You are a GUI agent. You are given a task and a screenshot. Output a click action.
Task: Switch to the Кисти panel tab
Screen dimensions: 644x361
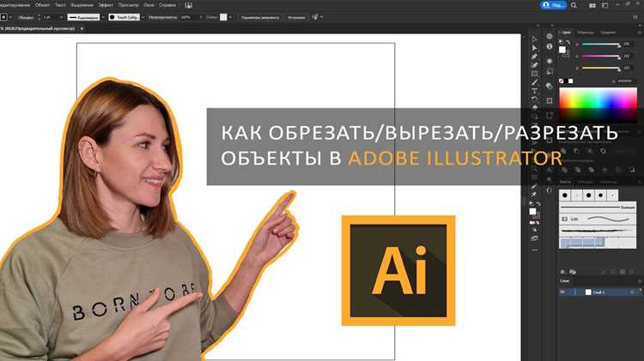pyautogui.click(x=566, y=182)
